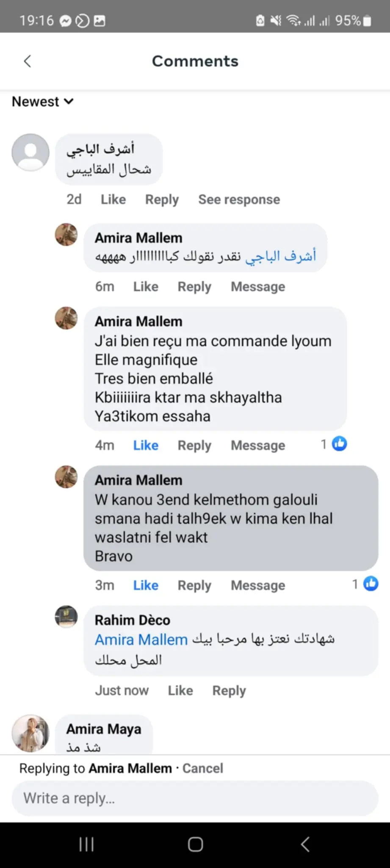390x868 pixels.
Task: Open the Newest sort order selector
Action: coord(42,101)
